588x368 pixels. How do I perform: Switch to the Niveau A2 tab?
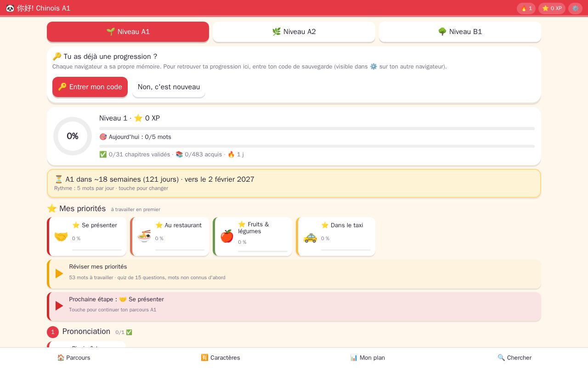point(294,32)
